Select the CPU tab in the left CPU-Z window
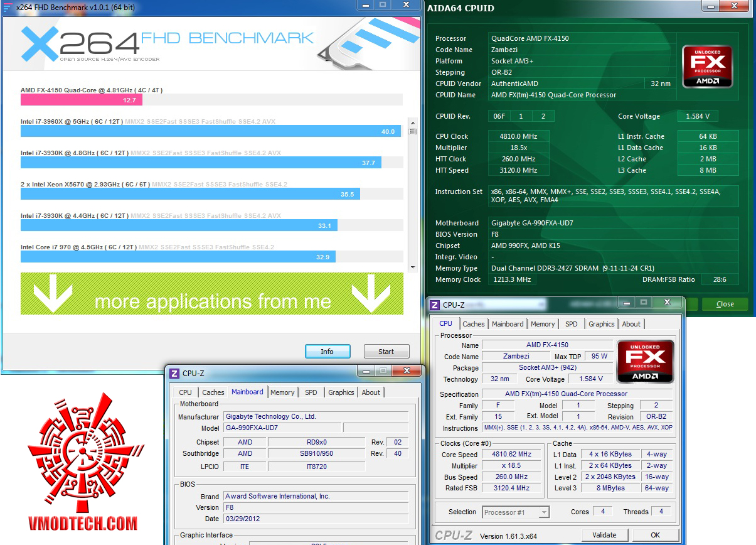756x545 pixels. click(186, 392)
